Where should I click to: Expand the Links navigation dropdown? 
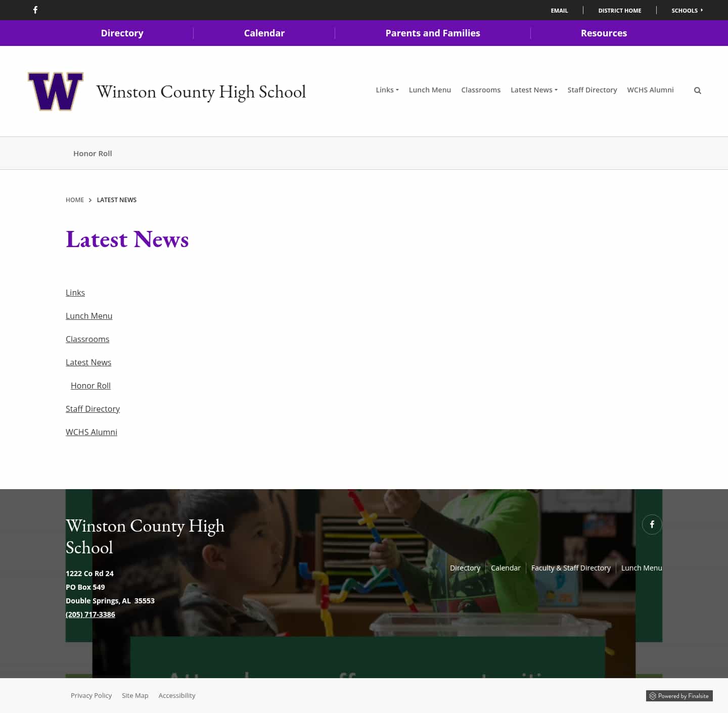pyautogui.click(x=387, y=89)
